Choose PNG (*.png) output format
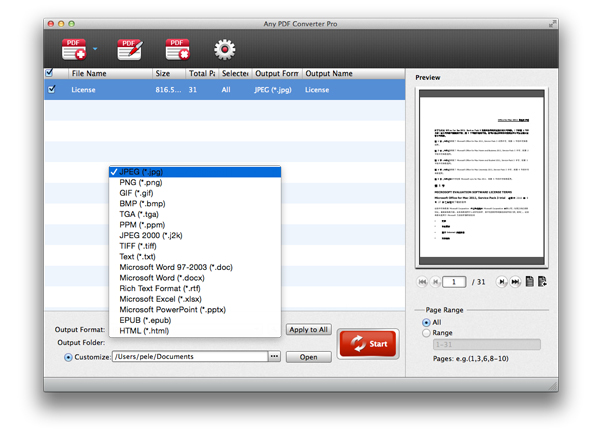Screen dimensions: 600x433 195,182
